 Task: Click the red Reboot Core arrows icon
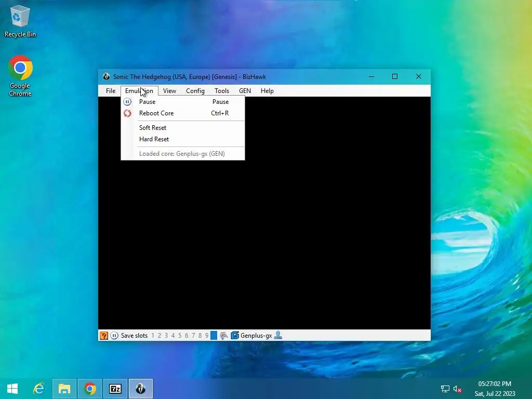(127, 113)
